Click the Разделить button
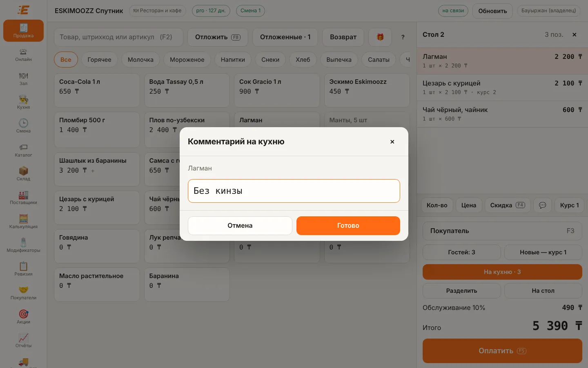 tap(461, 291)
